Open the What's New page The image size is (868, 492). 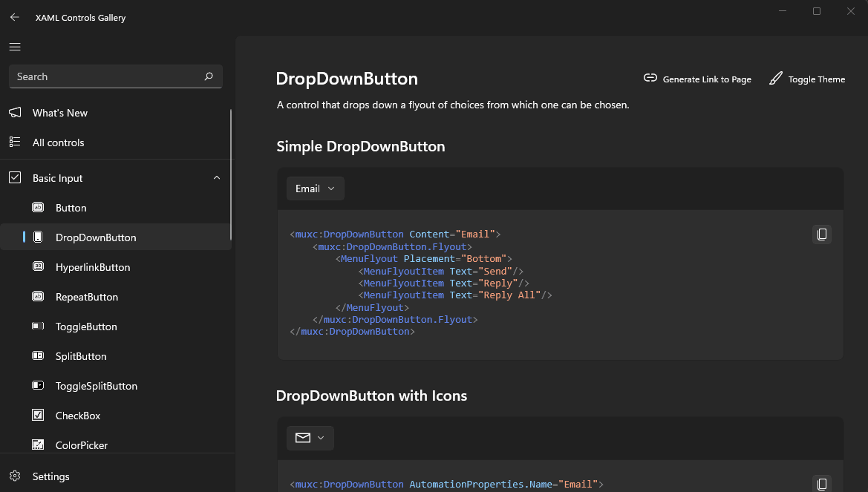point(60,113)
